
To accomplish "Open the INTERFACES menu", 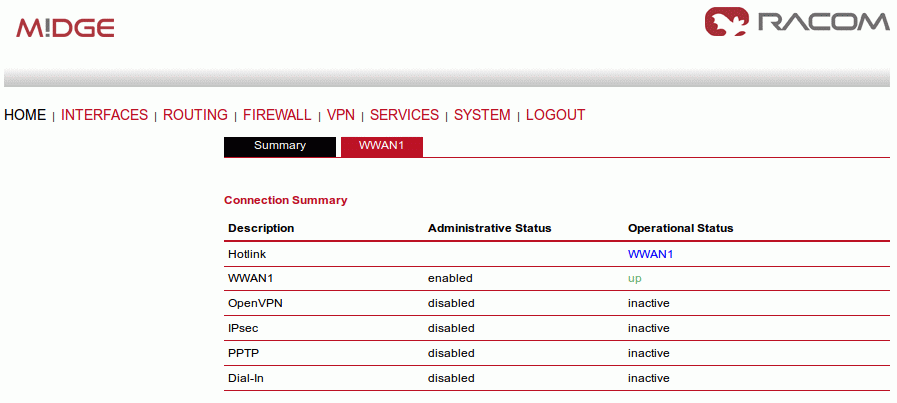I will pos(104,115).
